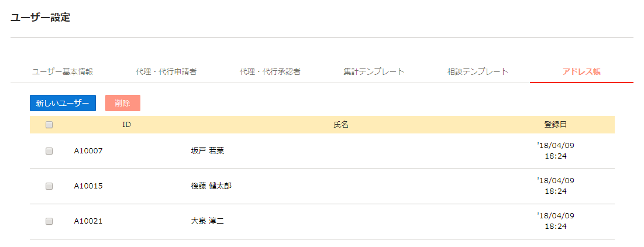Toggle the select-all checkbox in header

coord(49,125)
